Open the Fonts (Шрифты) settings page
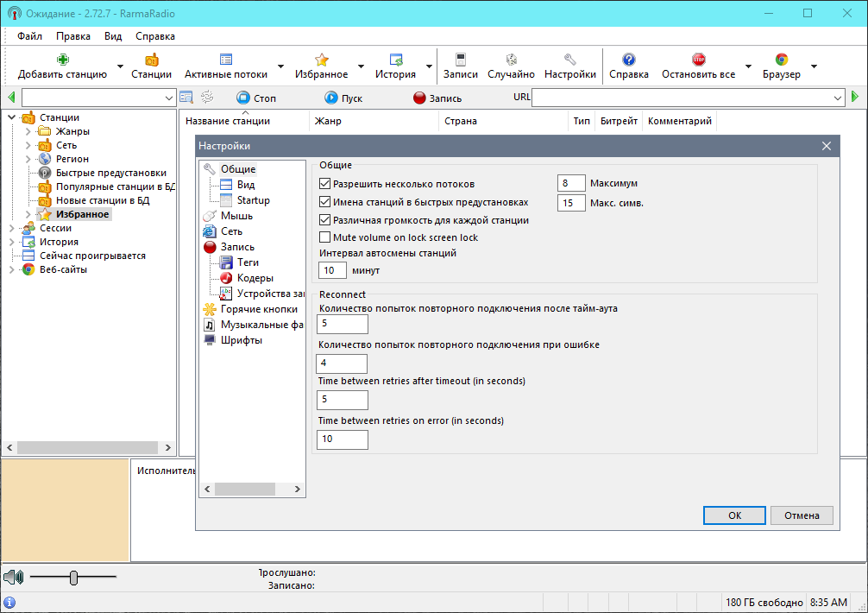 click(x=242, y=340)
